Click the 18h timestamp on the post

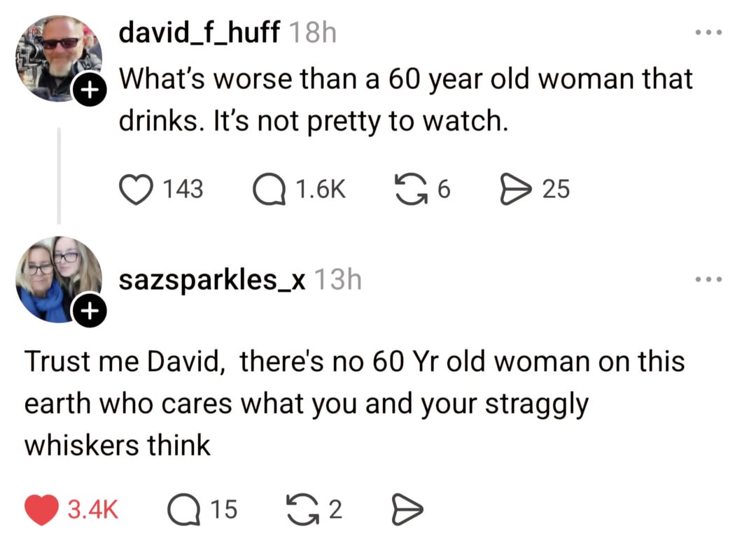tap(312, 32)
